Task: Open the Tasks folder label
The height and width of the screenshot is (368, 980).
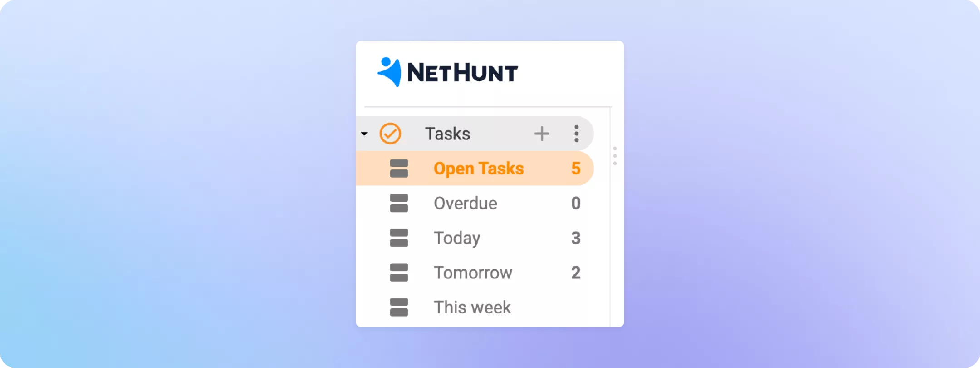Action: pos(447,134)
